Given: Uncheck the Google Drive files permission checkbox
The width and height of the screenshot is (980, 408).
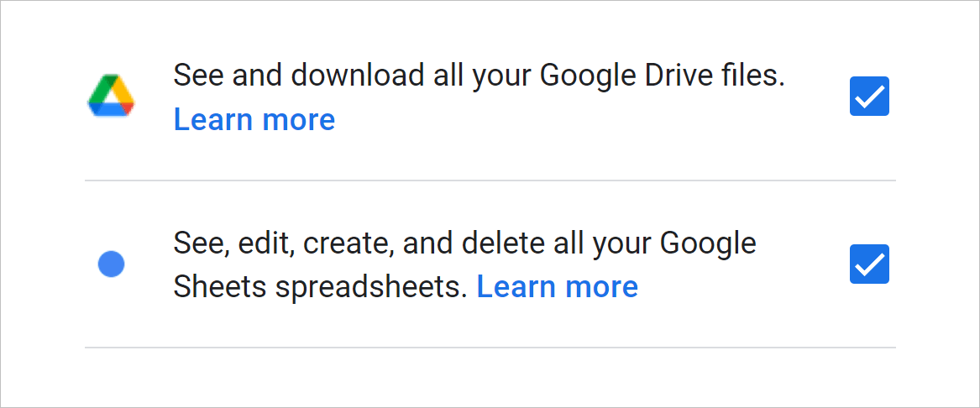Looking at the screenshot, I should click(x=869, y=97).
